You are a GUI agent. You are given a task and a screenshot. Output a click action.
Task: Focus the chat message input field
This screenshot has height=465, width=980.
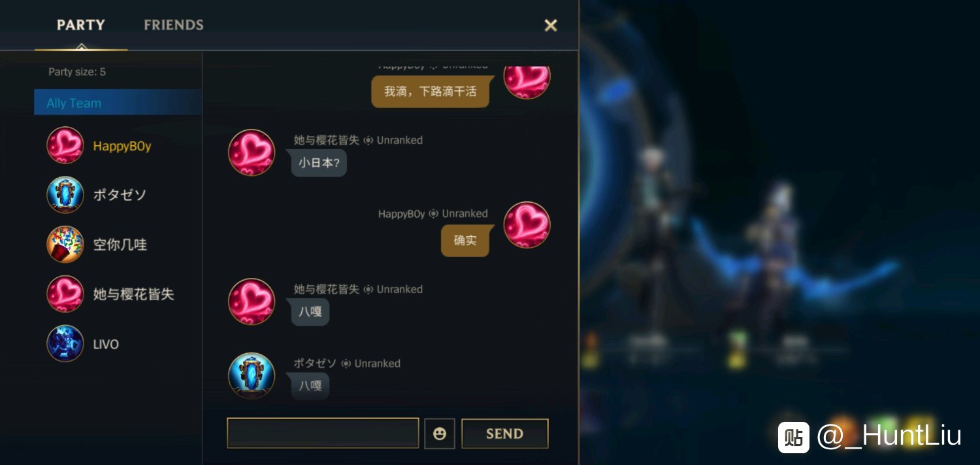[323, 433]
